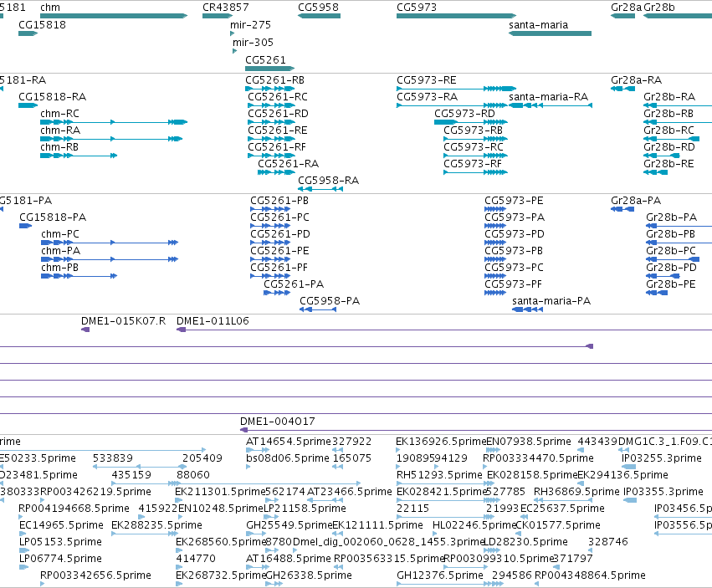Select the CG5973-RC transcript

click(475, 156)
